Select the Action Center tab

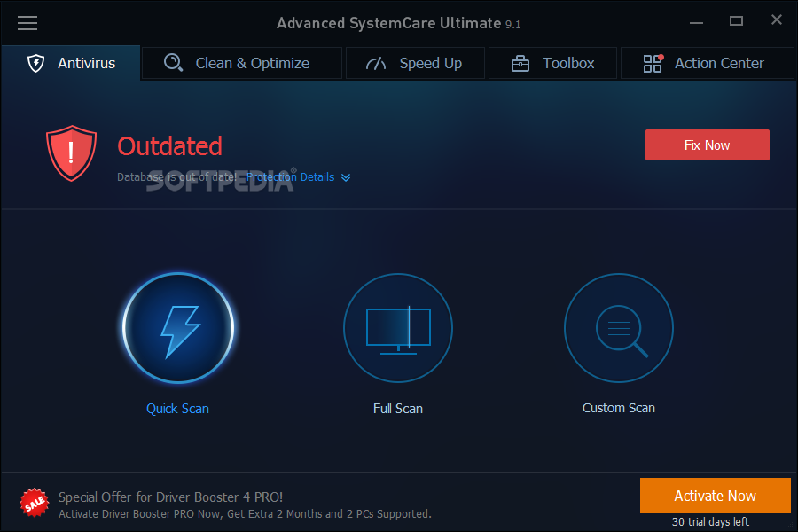[x=708, y=63]
